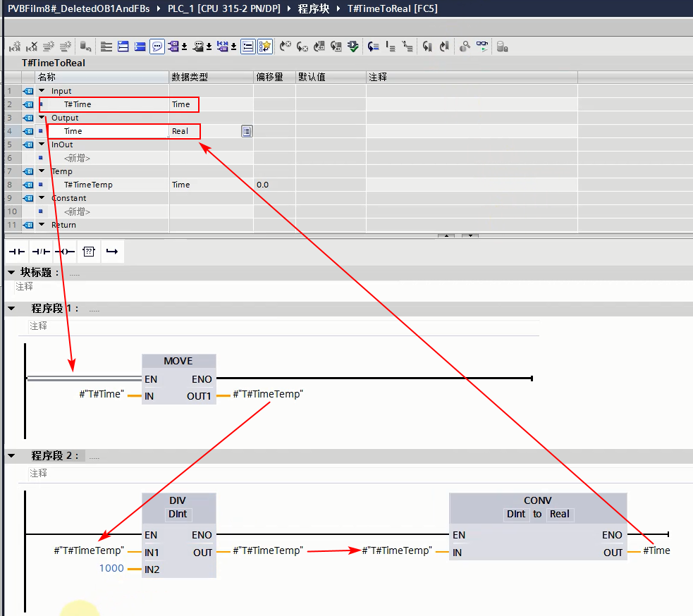Collapse the InOut section in interface table

pos(42,144)
